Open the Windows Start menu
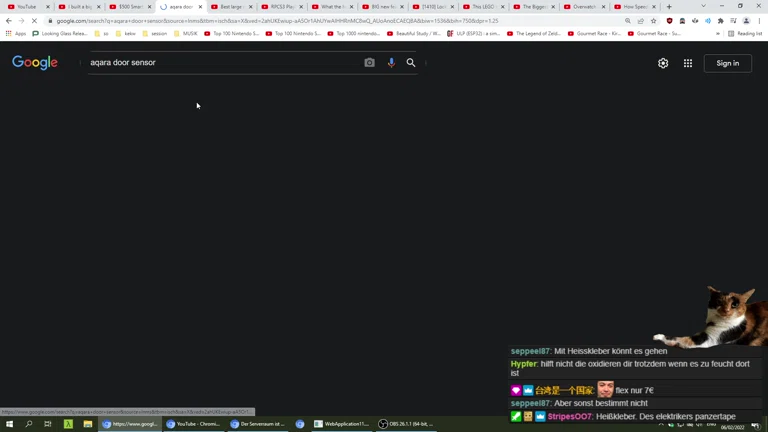 pos(9,424)
